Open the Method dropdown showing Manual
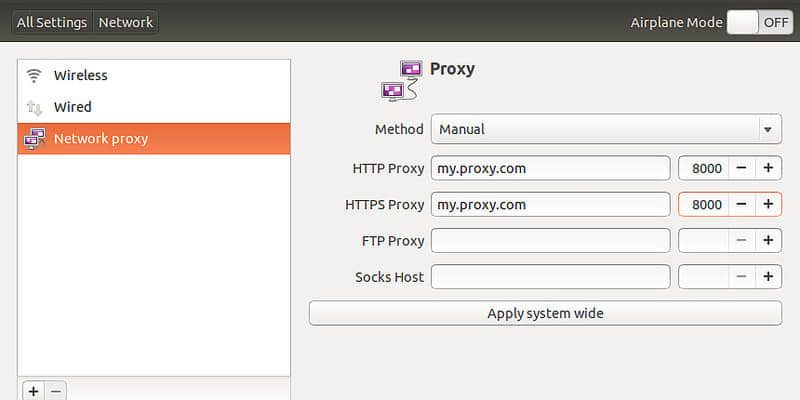Image resolution: width=800 pixels, height=400 pixels. tap(606, 129)
